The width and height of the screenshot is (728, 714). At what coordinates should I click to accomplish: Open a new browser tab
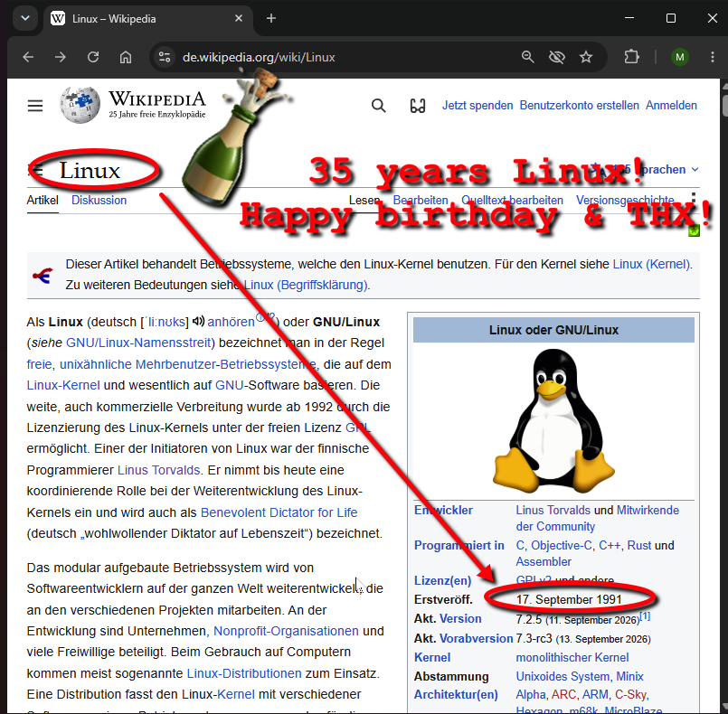coord(271,19)
